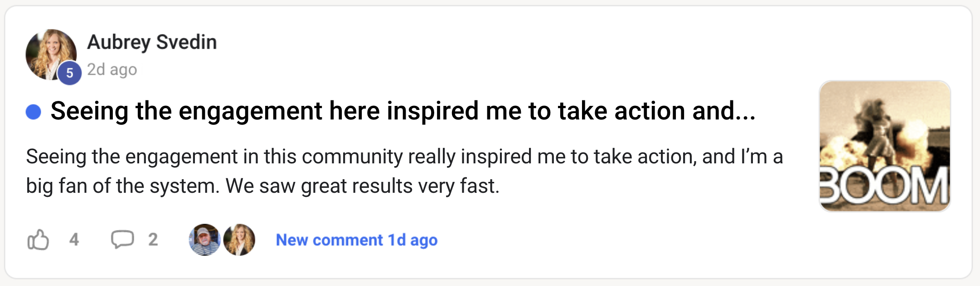Image resolution: width=980 pixels, height=286 pixels.
Task: Click the word "Svedin" in author name
Action: [186, 42]
